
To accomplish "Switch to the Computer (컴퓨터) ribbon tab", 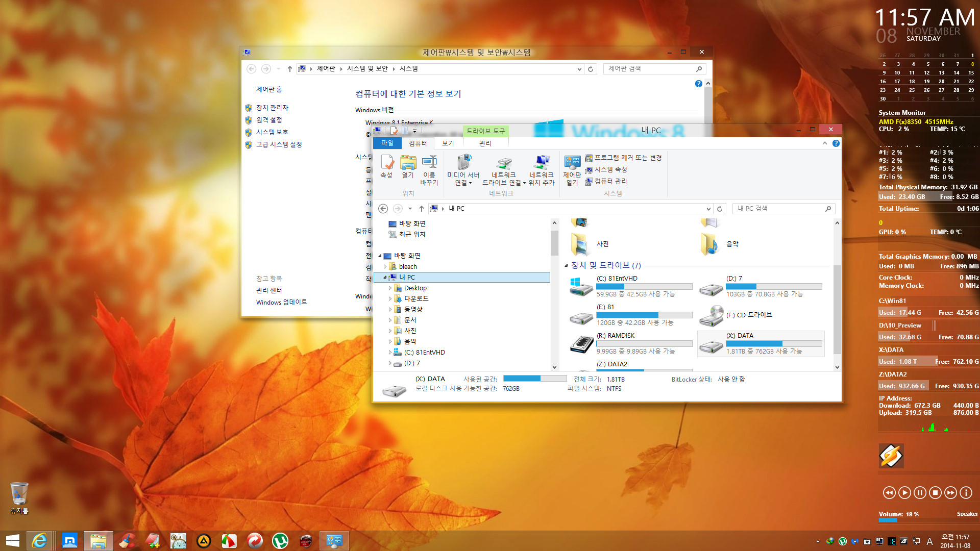I will pos(418,143).
